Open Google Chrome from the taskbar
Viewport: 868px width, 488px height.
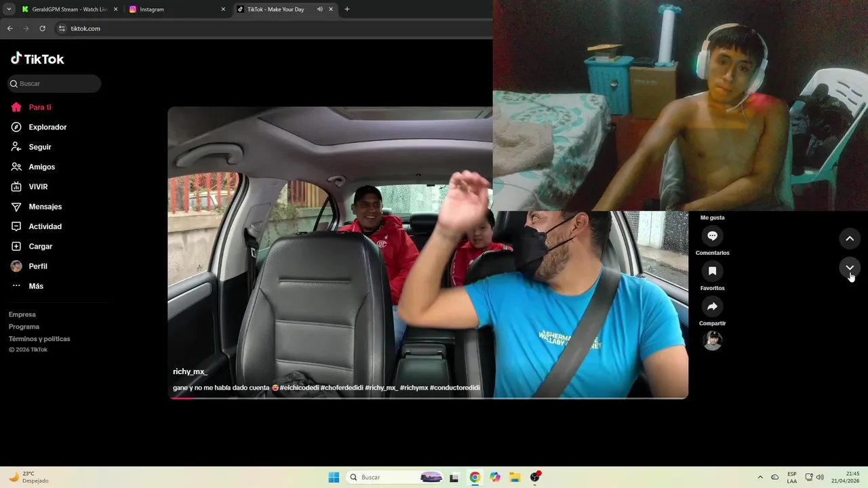pos(475,477)
